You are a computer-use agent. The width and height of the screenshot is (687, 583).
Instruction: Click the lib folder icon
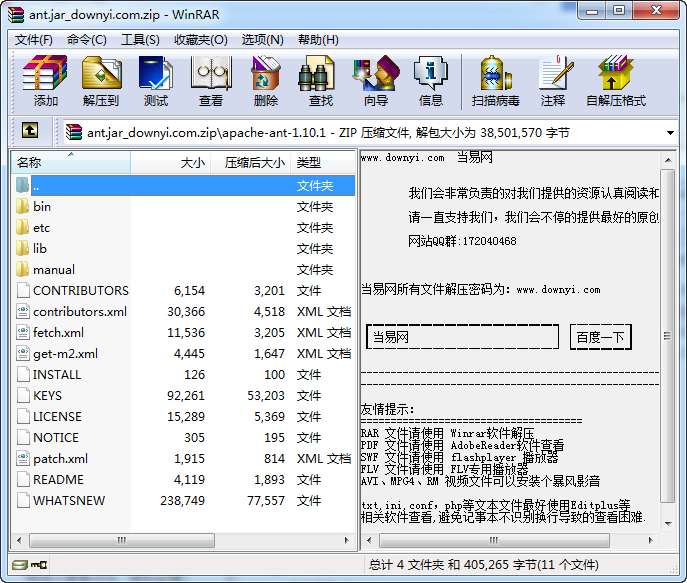tap(22, 248)
